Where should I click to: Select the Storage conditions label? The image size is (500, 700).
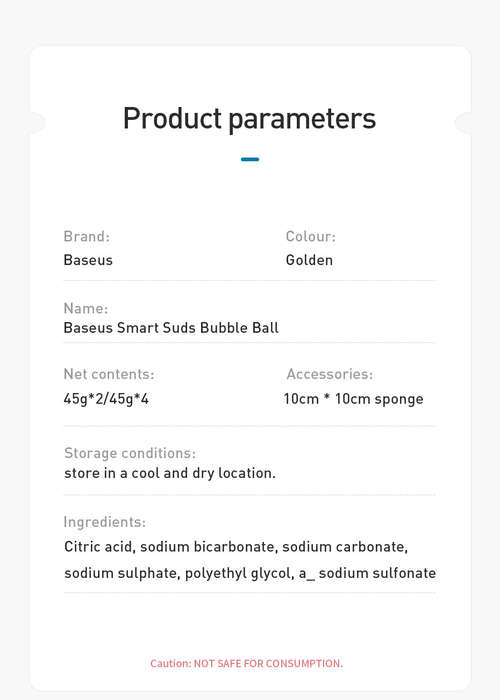(130, 453)
